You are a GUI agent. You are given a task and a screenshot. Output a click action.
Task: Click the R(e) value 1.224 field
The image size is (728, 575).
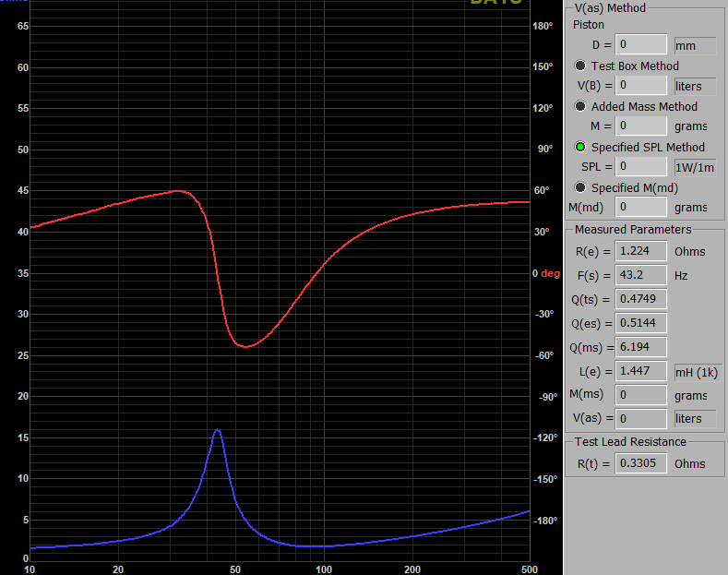tap(640, 251)
